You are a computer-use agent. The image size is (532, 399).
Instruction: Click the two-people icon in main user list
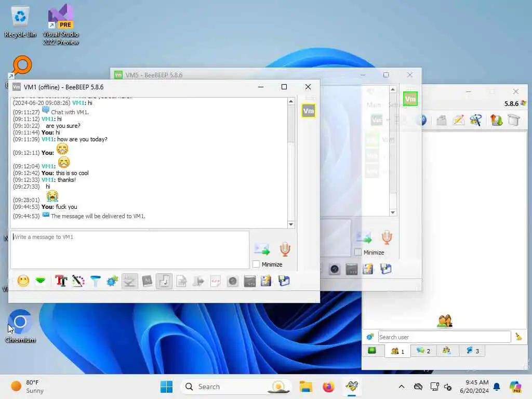click(x=445, y=321)
